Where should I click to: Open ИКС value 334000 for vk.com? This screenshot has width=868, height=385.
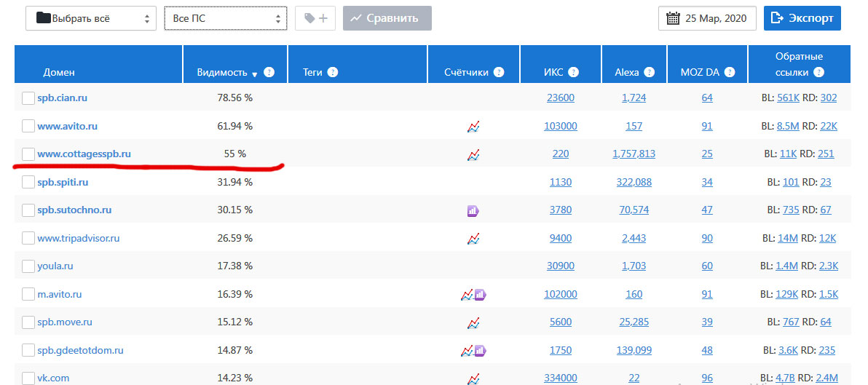(x=560, y=378)
